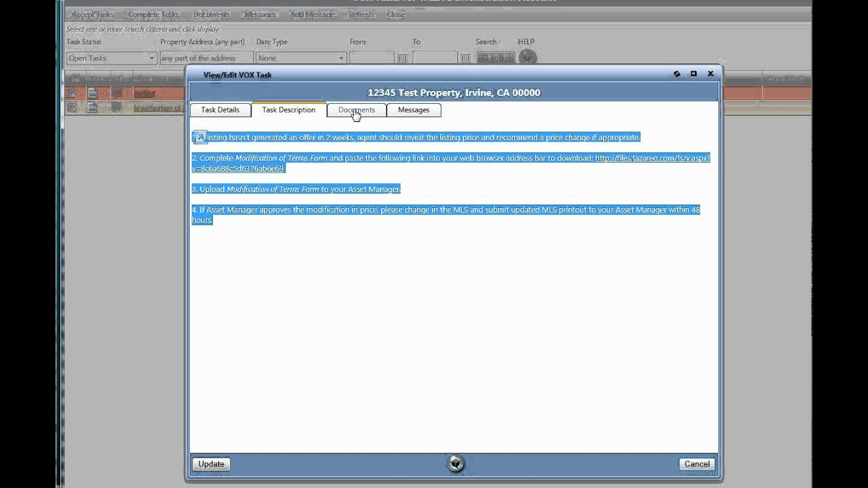The image size is (868, 488).
Task: Open the To date calendar icon in background
Action: click(465, 59)
